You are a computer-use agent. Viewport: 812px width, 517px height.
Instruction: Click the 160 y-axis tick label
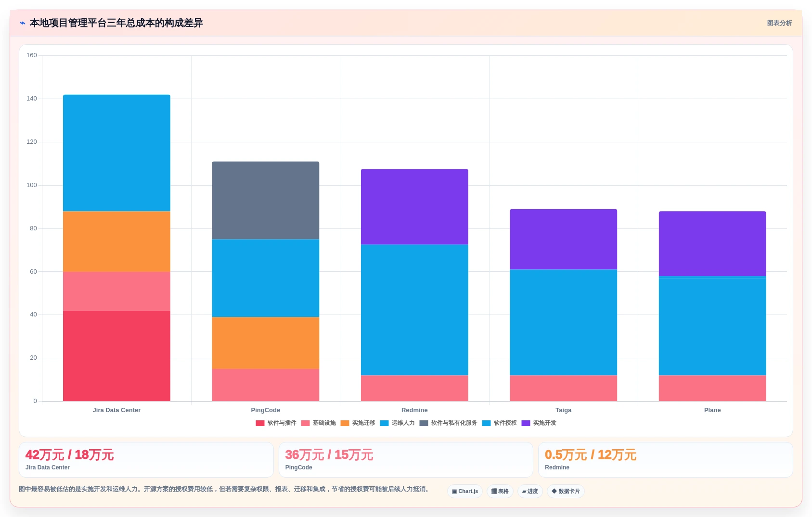(32, 55)
